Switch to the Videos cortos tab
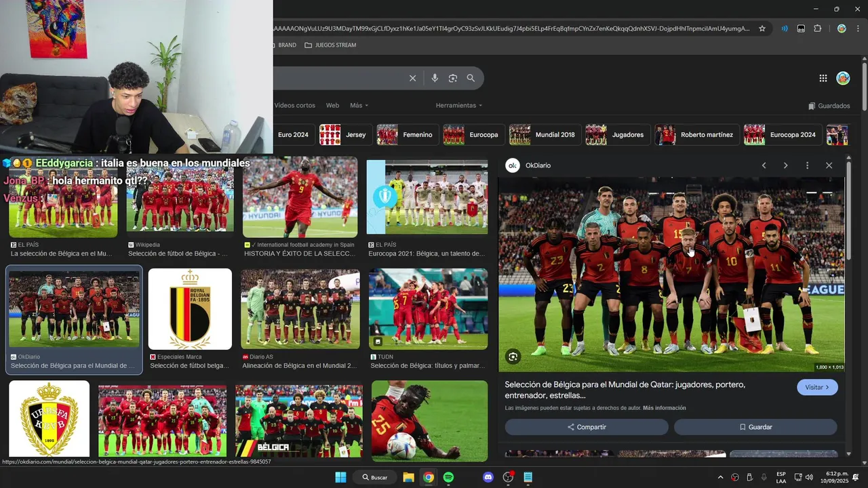 coord(295,106)
